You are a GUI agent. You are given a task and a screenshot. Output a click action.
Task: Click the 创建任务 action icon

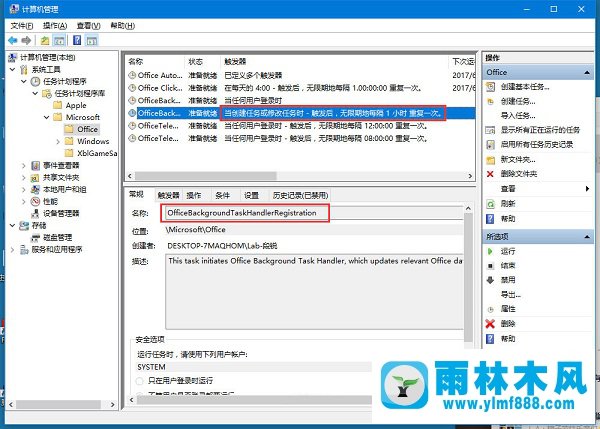(490, 101)
